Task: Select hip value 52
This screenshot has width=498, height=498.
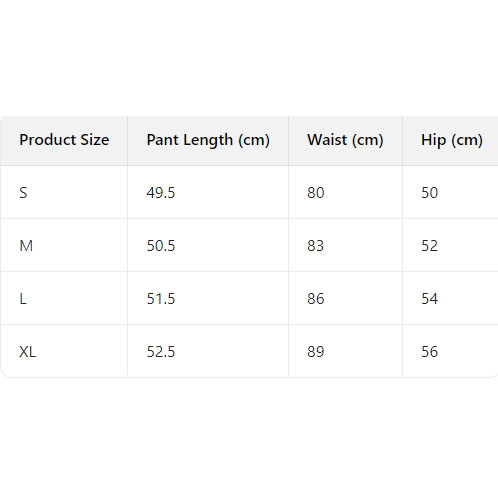Action: (x=429, y=246)
